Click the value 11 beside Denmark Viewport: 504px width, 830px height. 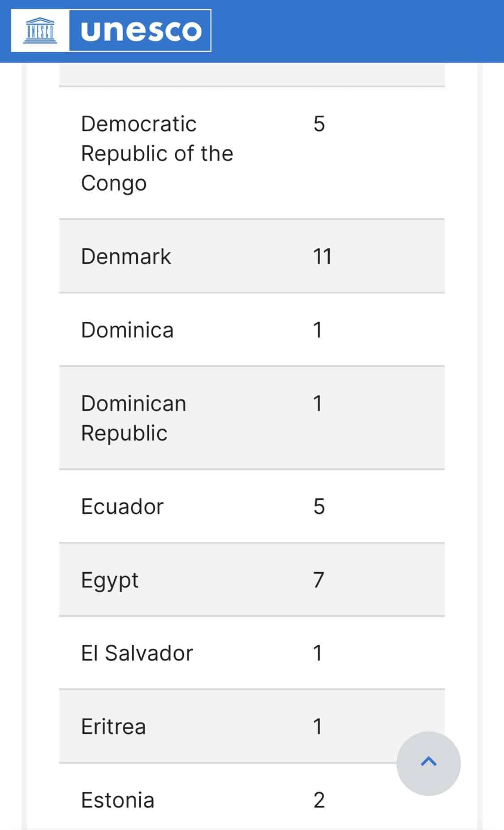click(322, 257)
